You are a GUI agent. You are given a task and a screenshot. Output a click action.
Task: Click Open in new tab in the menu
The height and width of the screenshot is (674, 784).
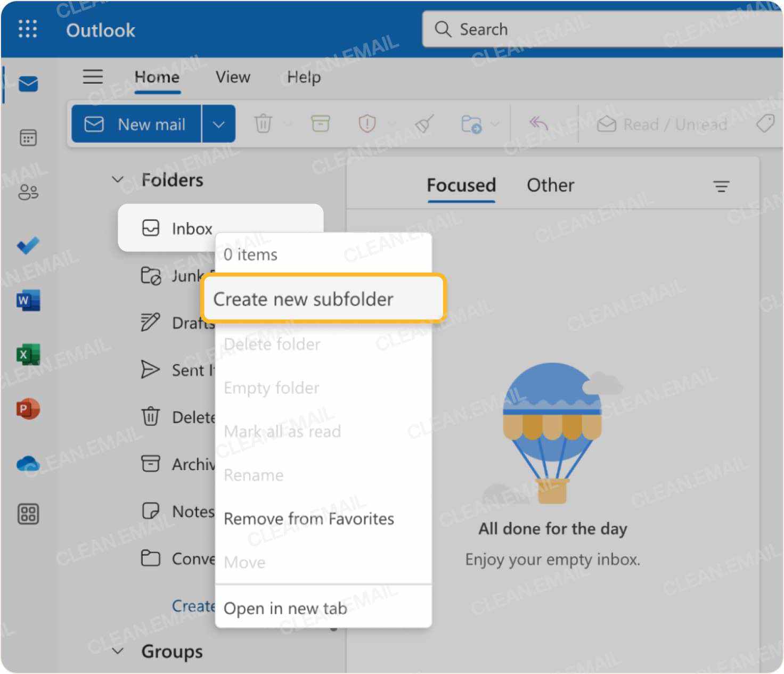point(284,609)
